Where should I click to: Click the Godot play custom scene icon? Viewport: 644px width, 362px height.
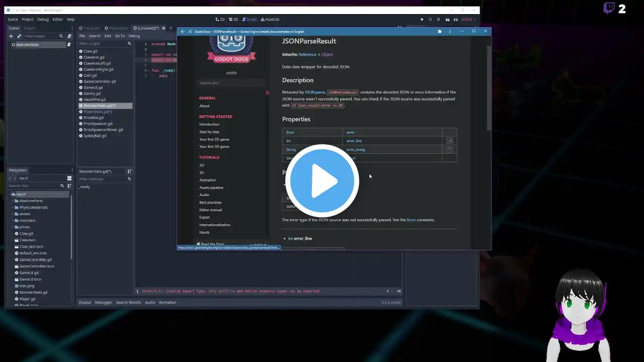point(455,19)
